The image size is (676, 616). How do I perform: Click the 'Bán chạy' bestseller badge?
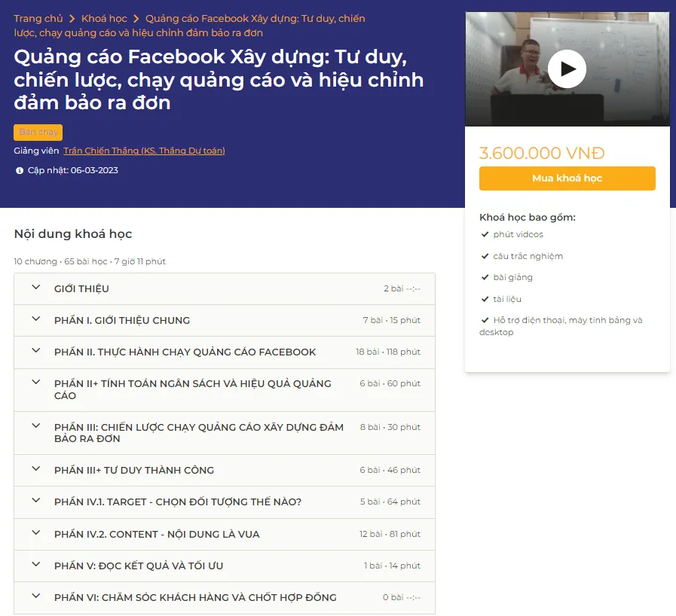pos(38,133)
